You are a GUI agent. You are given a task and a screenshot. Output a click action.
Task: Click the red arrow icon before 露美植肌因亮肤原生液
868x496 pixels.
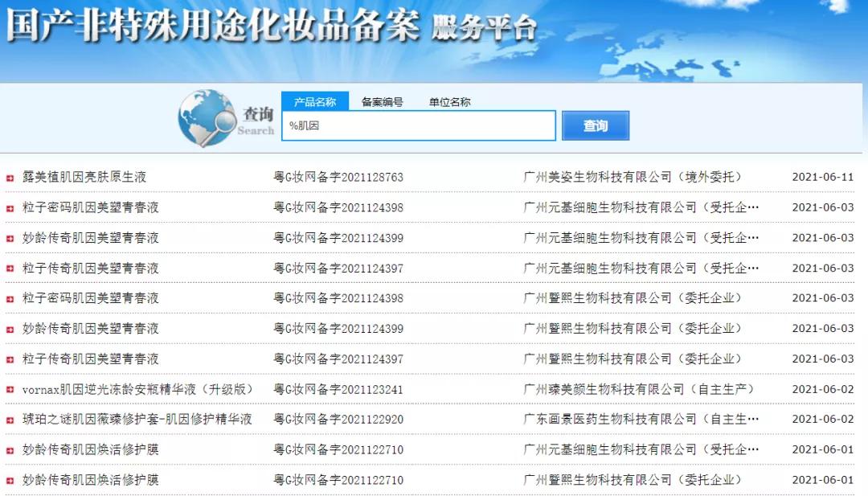(10, 176)
